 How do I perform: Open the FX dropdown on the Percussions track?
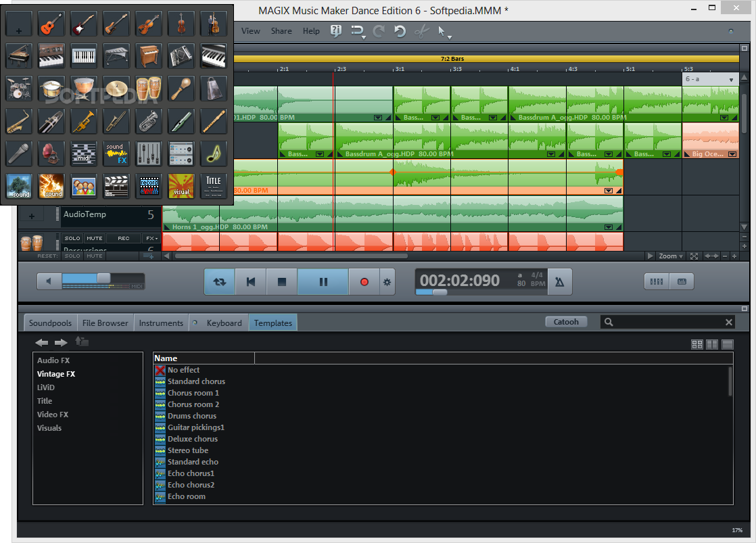click(152, 238)
